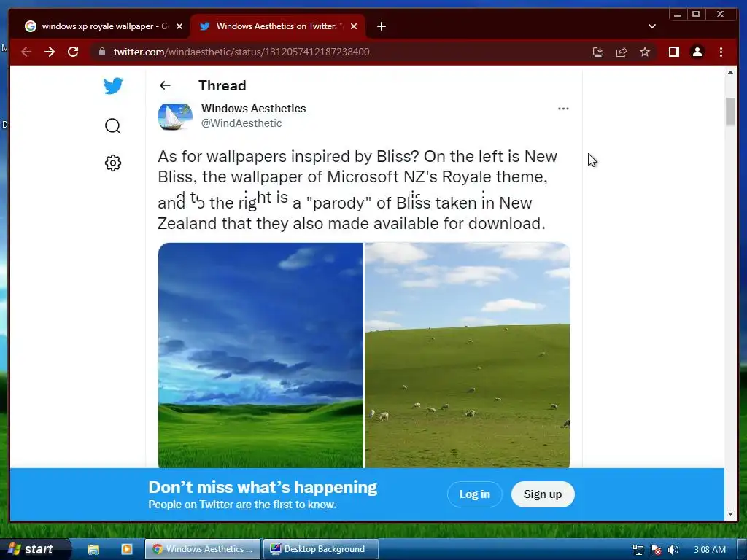This screenshot has width=747, height=560.
Task: Open the New Bliss wallpaper image
Action: point(260,355)
